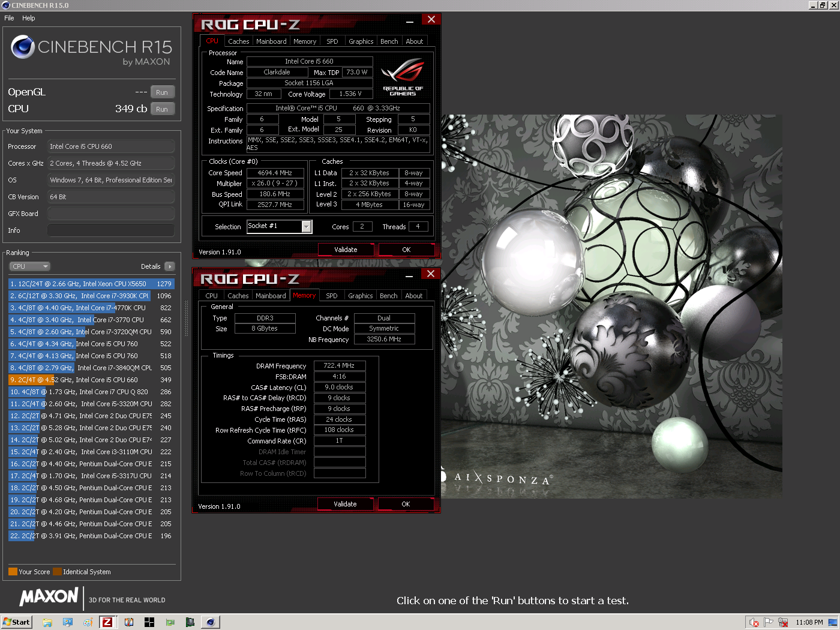Open the Help menu
The image size is (840, 630).
(x=29, y=18)
